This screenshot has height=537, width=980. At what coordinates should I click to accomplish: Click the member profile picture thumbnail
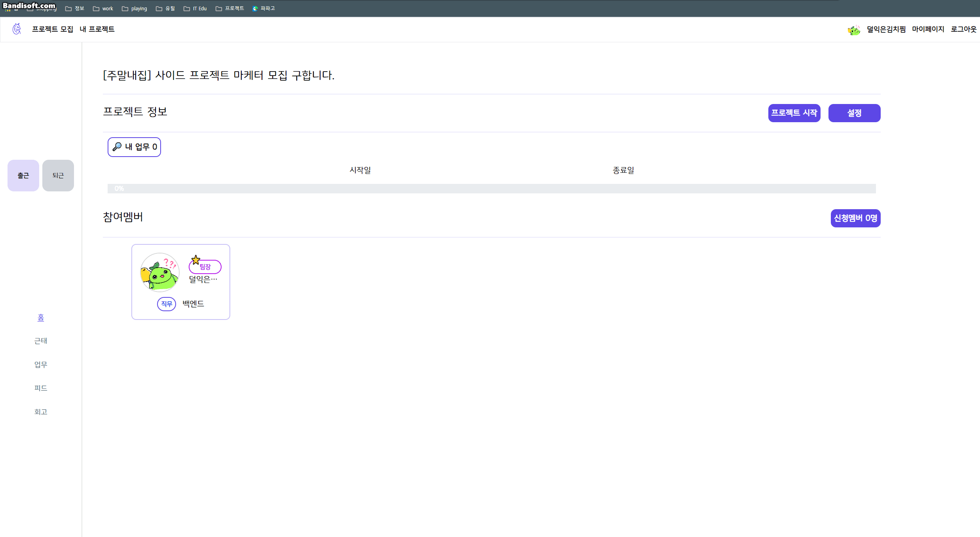pos(160,272)
